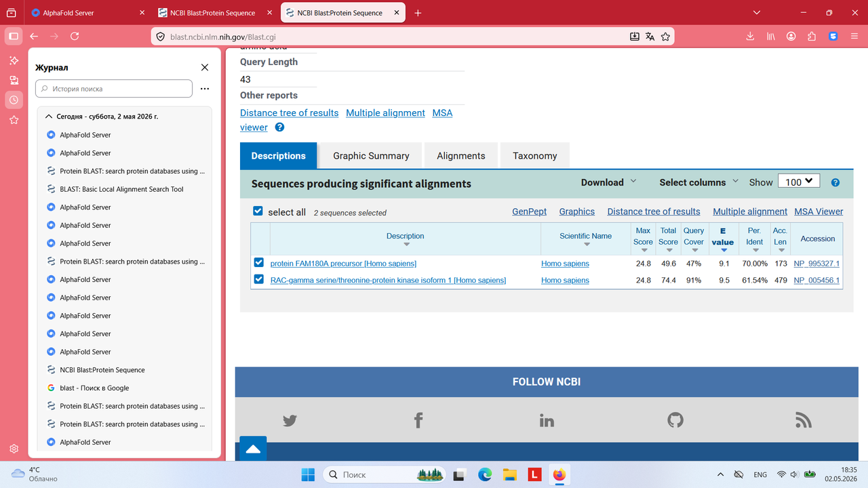This screenshot has height=488, width=868.
Task: Open Firefox View from the tab strip
Action: click(12, 13)
